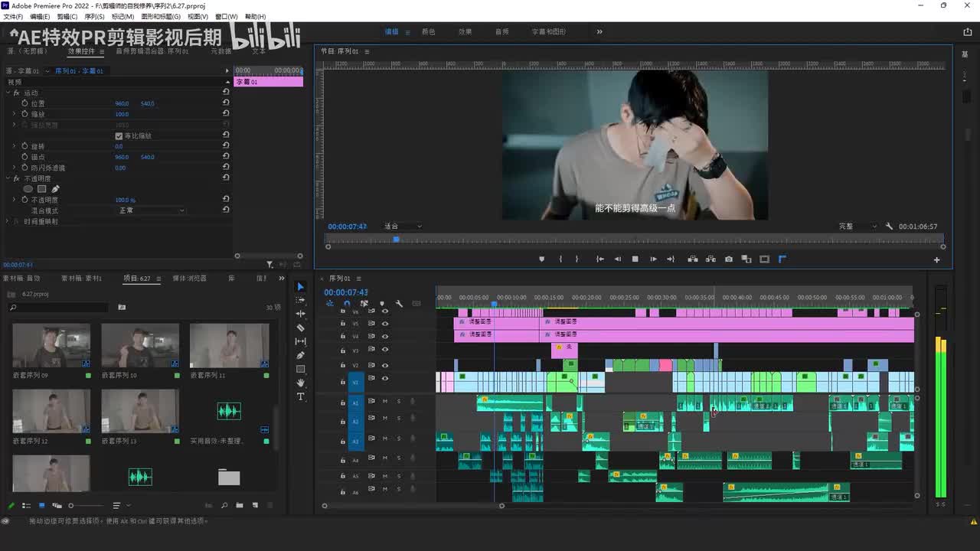Go to In point in Program monitor
Image resolution: width=980 pixels, height=551 pixels.
(x=599, y=259)
